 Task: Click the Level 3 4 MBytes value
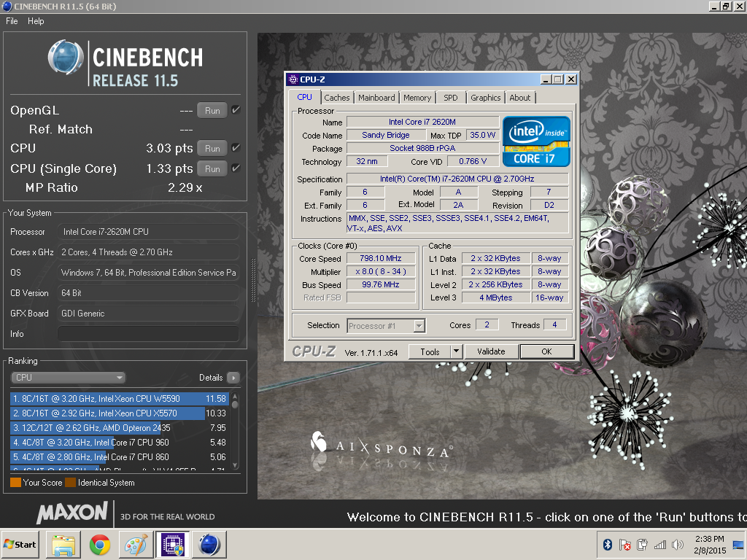pyautogui.click(x=496, y=297)
